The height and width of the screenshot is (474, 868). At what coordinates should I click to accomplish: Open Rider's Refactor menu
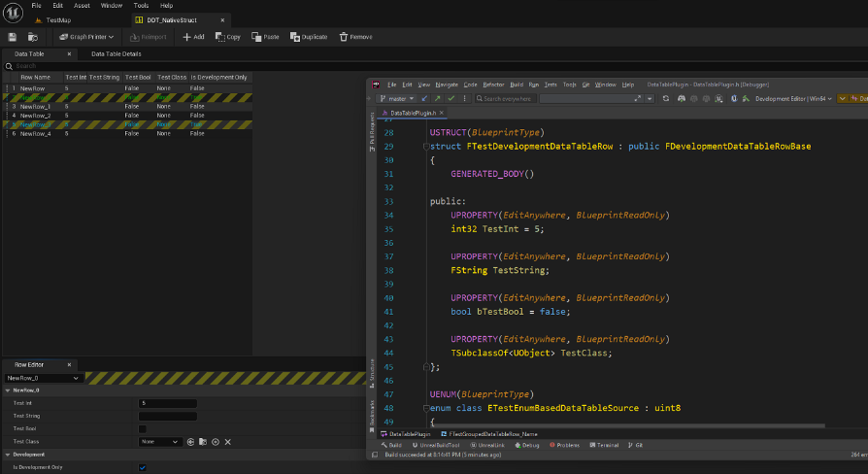pos(493,85)
